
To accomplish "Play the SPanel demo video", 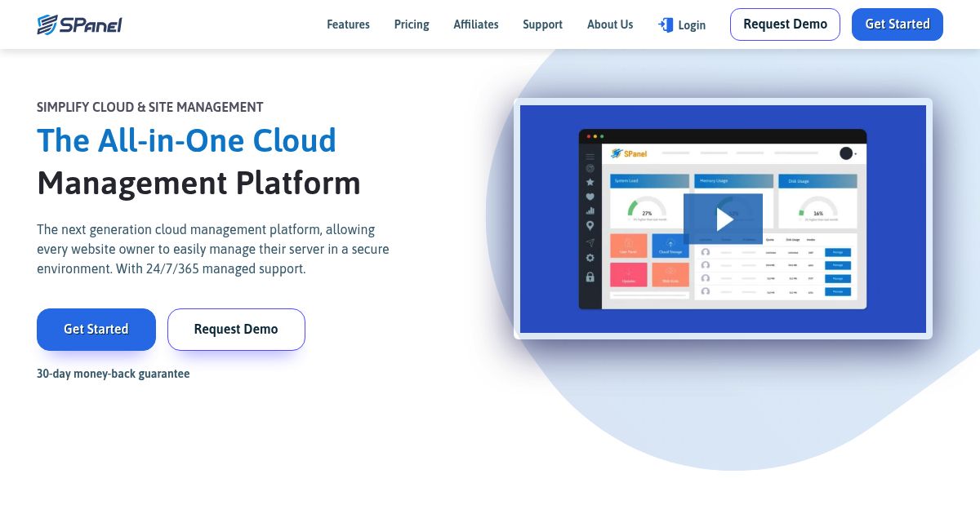I will pyautogui.click(x=723, y=219).
